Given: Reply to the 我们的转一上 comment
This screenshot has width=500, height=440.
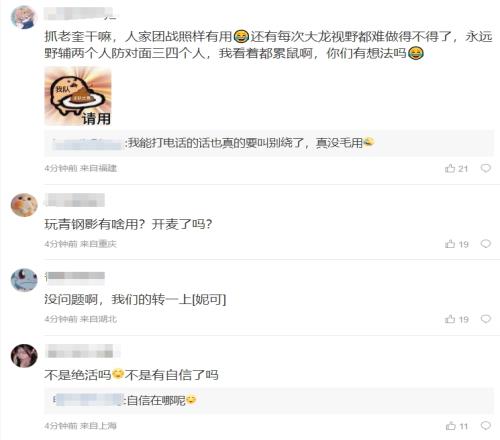Looking at the screenshot, I should (486, 319).
